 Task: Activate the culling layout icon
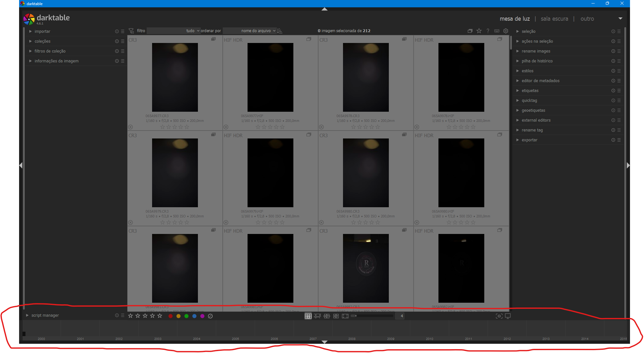pyautogui.click(x=327, y=316)
